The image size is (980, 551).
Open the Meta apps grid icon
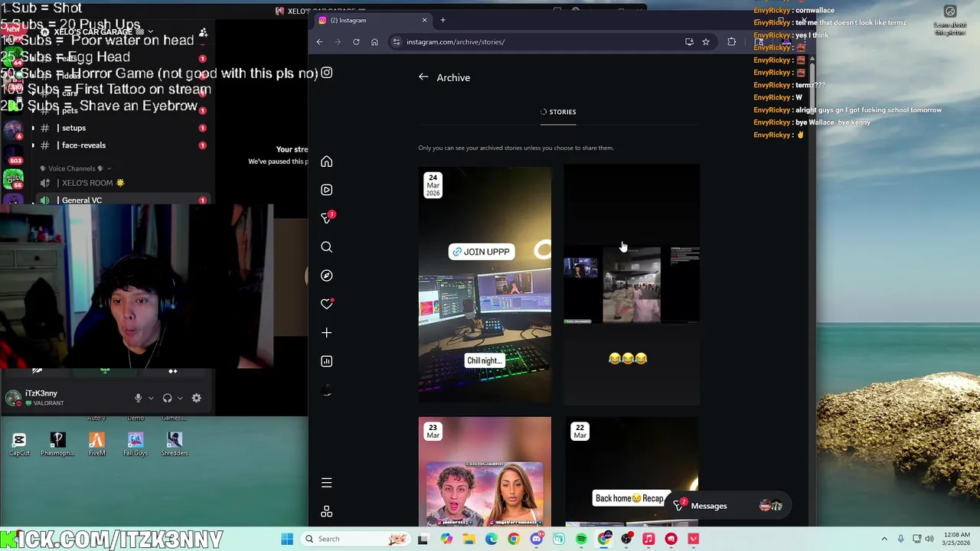coord(326,511)
